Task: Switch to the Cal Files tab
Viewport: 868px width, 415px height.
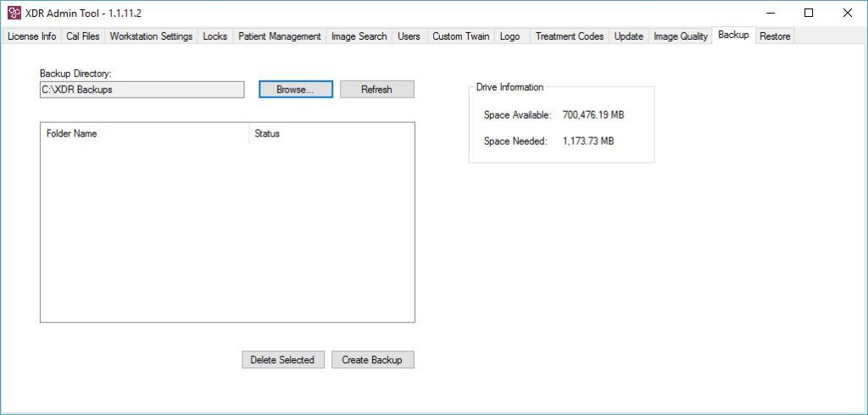Action: (82, 36)
